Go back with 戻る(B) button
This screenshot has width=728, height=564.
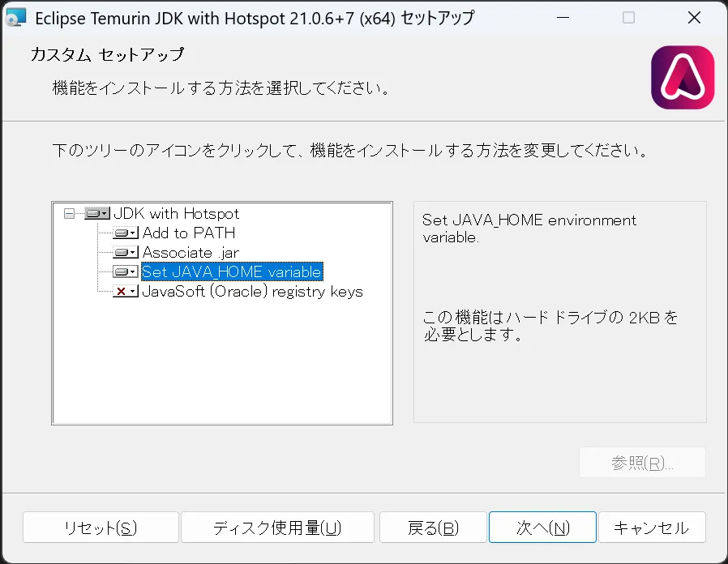tap(433, 528)
